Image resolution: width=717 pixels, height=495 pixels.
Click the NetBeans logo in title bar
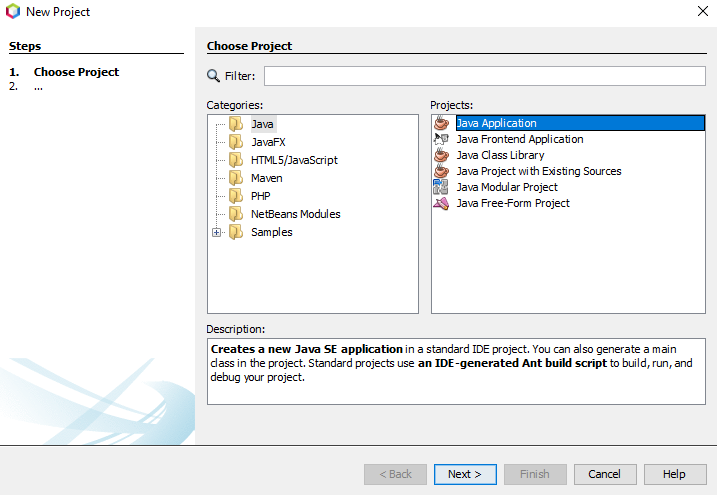pos(13,11)
